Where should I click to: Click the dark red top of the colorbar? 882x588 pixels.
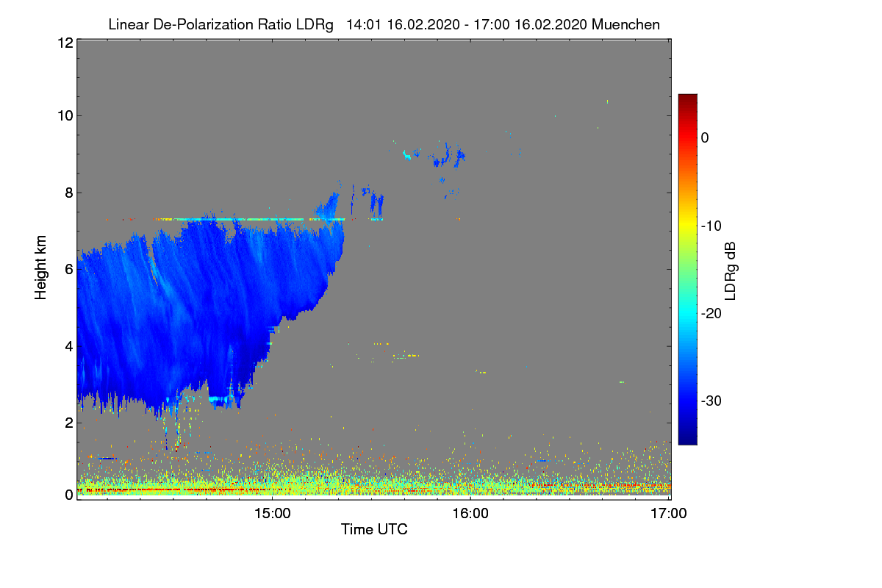pyautogui.click(x=687, y=101)
